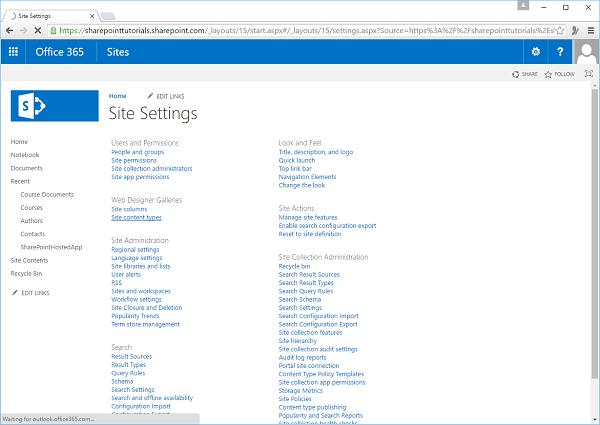The image size is (600, 425).
Task: Open Site collection administrators
Action: tap(152, 168)
